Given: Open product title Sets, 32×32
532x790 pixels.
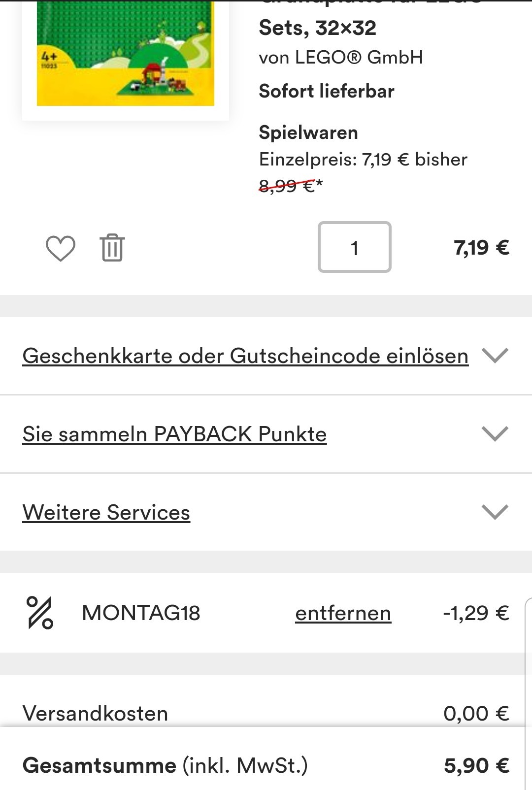Looking at the screenshot, I should coord(318,28).
